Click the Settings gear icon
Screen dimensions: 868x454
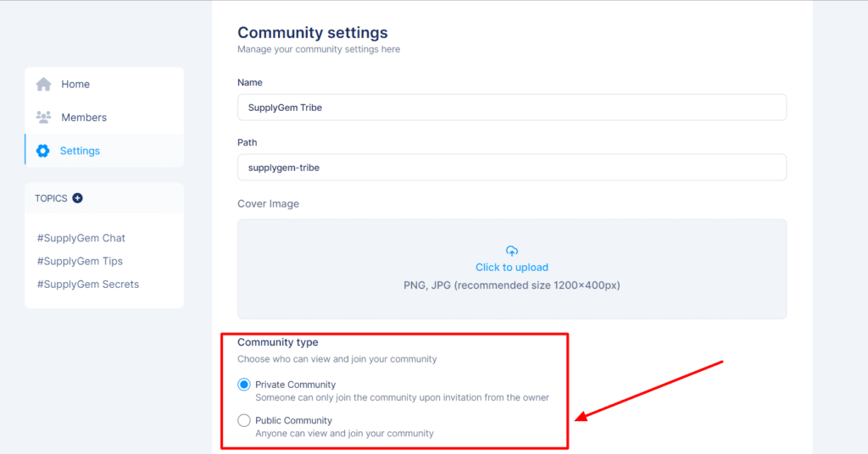[x=42, y=151]
